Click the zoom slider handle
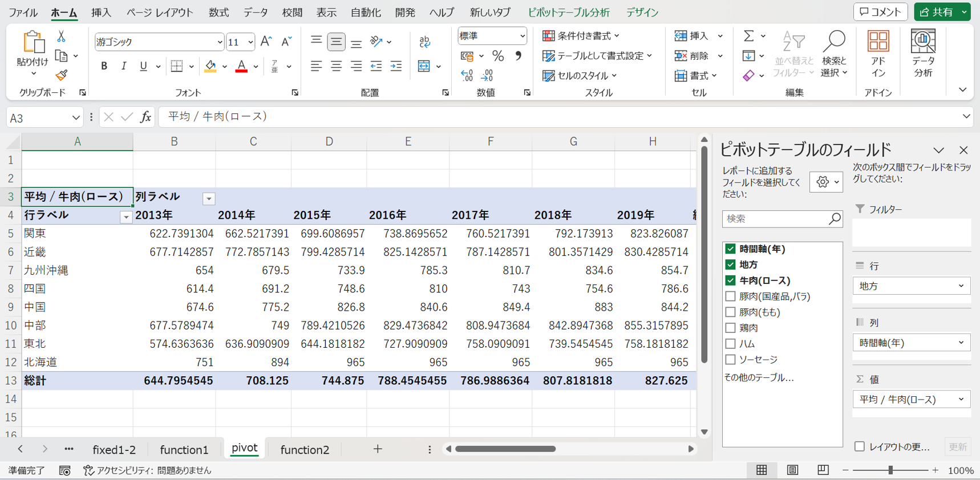The width and height of the screenshot is (980, 480). pyautogui.click(x=890, y=470)
